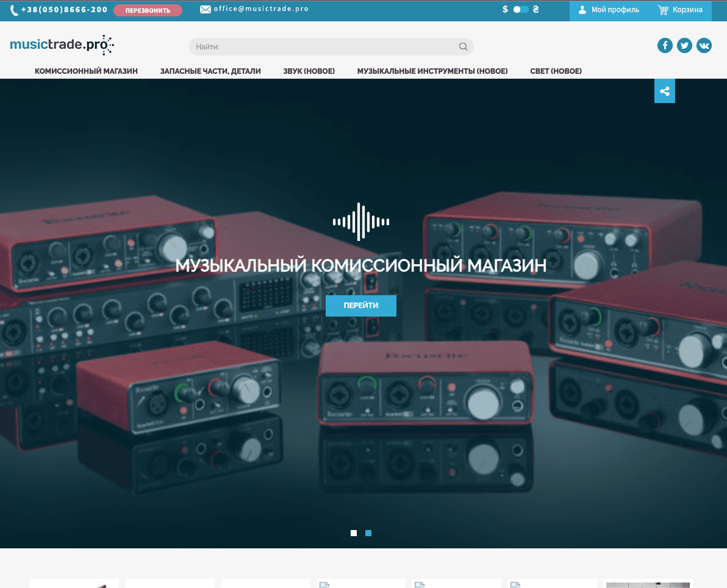Viewport: 727px width, 588px height.
Task: Open Мой профиль link
Action: (615, 10)
